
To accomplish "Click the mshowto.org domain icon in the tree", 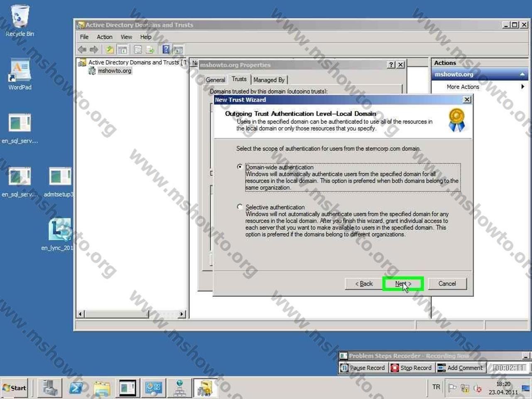I will tap(92, 71).
